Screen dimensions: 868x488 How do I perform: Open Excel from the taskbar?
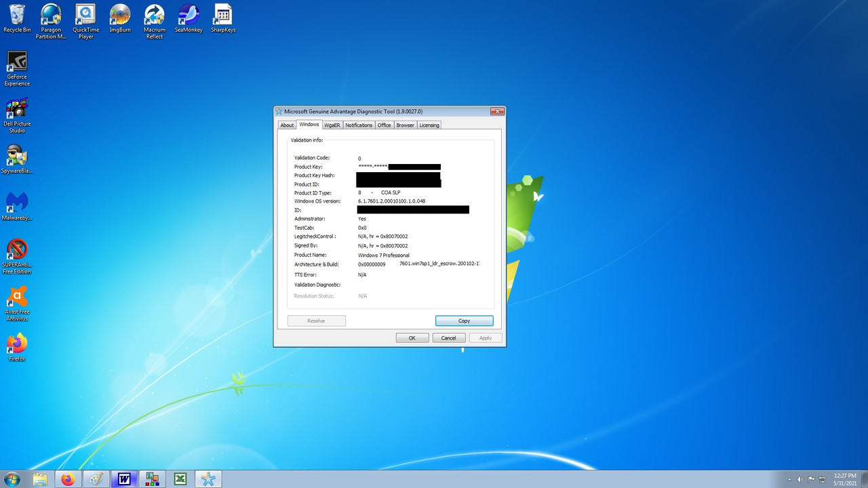pos(180,479)
